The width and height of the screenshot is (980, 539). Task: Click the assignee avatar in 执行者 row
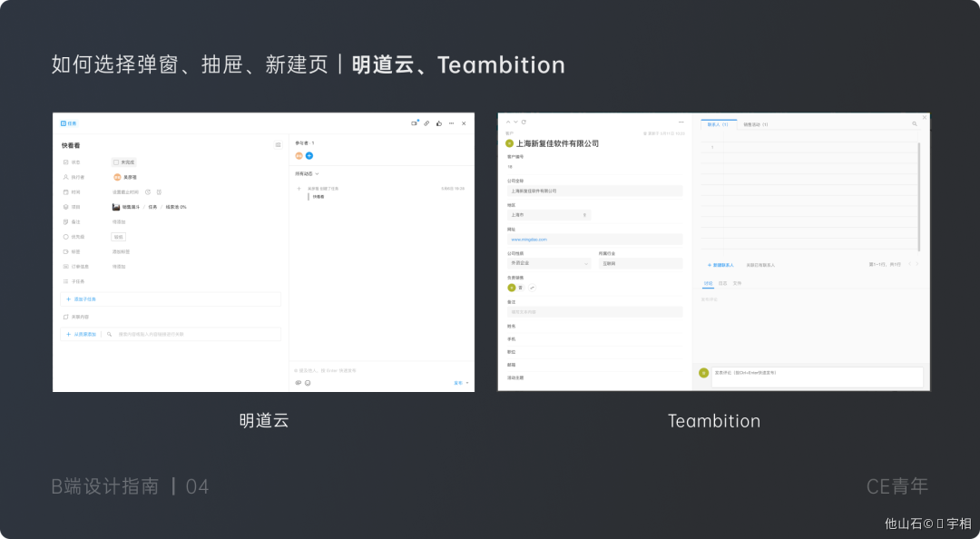click(x=117, y=177)
